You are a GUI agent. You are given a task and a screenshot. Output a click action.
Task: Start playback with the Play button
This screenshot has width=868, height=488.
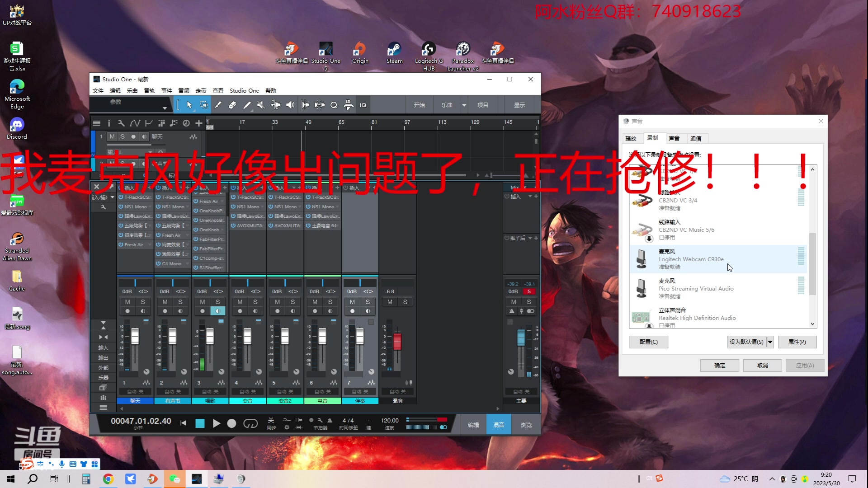click(216, 423)
